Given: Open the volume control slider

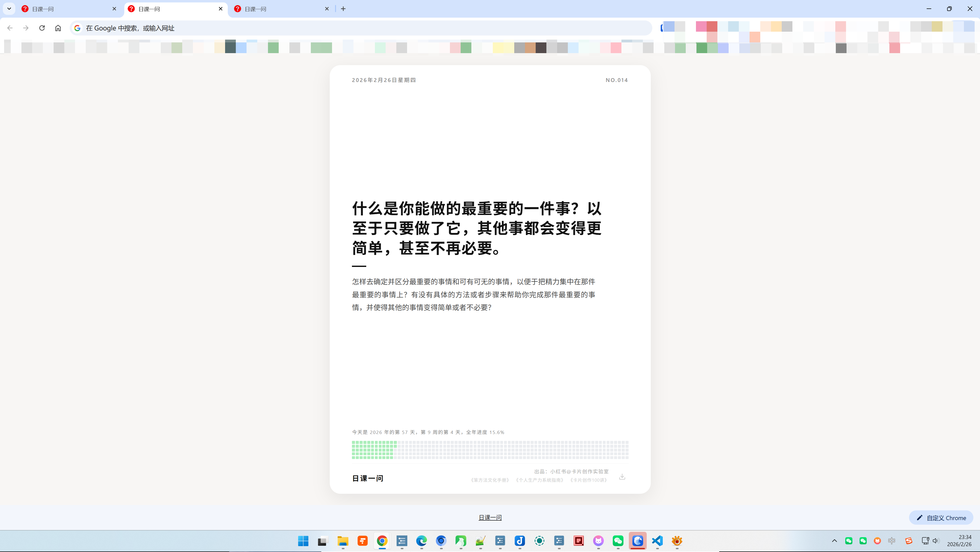Looking at the screenshot, I should 936,541.
